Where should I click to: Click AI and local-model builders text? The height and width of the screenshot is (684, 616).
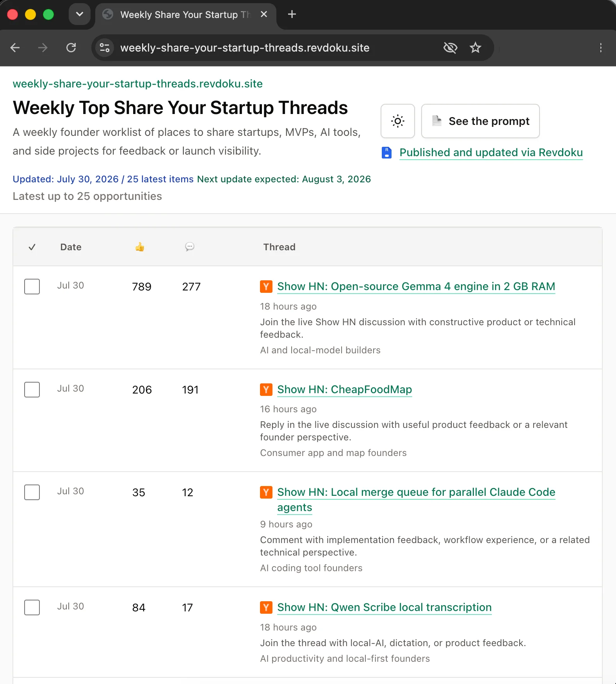320,350
